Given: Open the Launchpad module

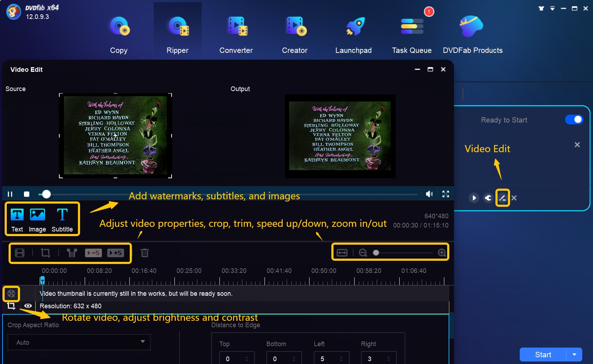Looking at the screenshot, I should (354, 35).
